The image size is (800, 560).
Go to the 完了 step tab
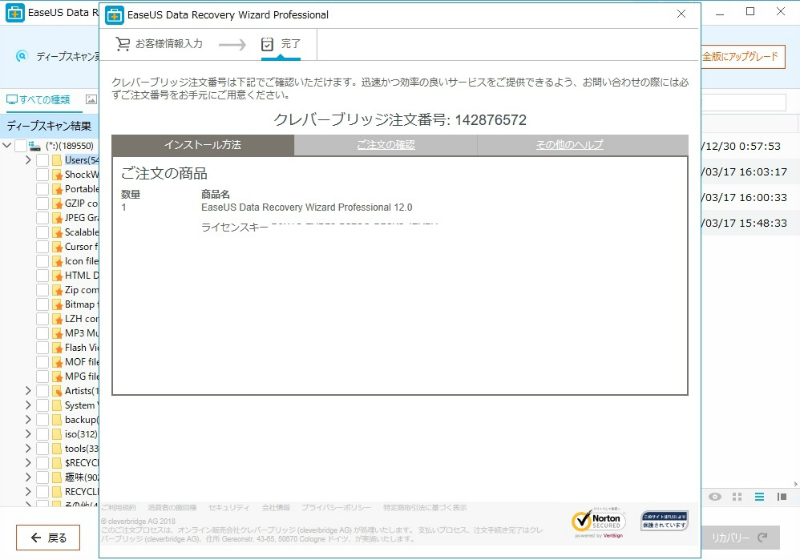point(281,44)
